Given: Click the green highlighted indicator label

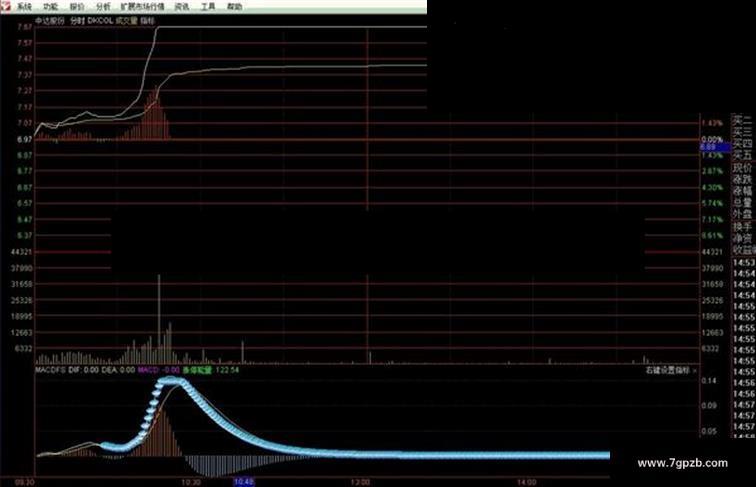Looking at the screenshot, I should point(197,370).
